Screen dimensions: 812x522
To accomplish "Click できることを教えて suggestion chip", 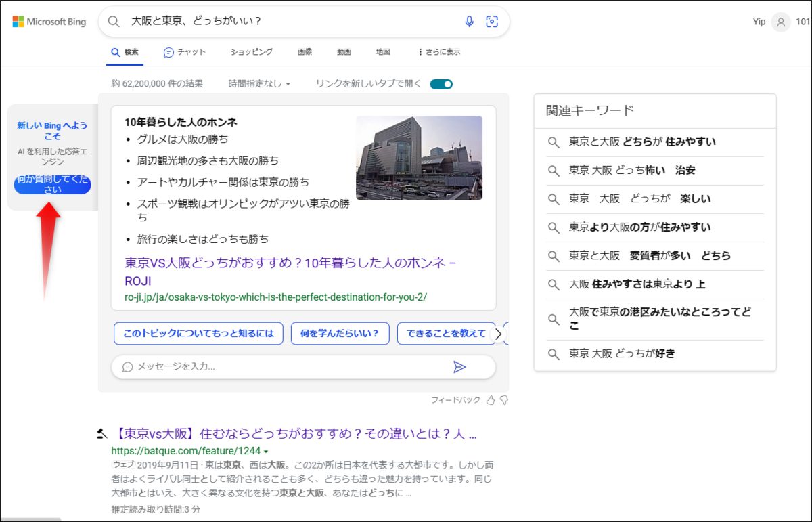I will click(x=447, y=334).
